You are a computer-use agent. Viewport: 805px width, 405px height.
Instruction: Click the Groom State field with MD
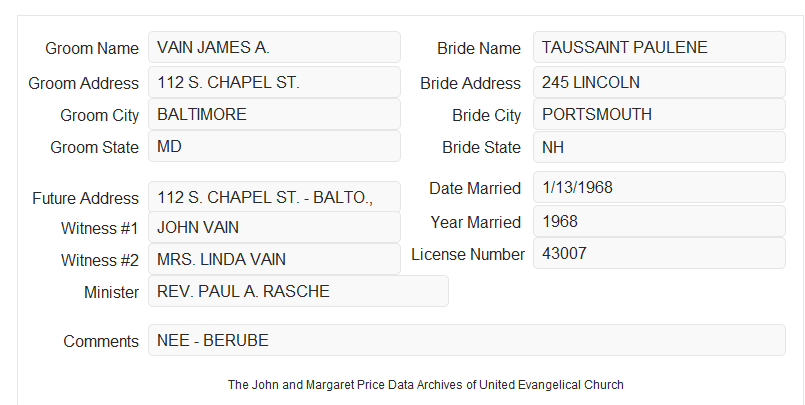click(274, 146)
